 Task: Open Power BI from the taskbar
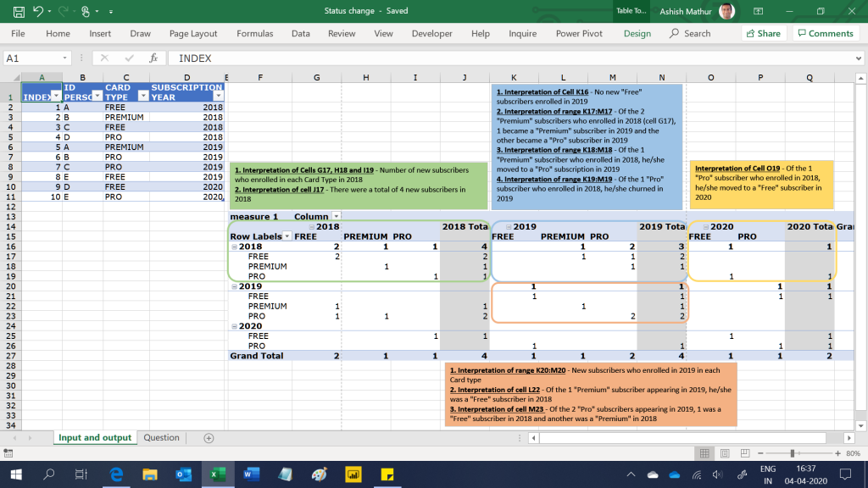coord(353,474)
